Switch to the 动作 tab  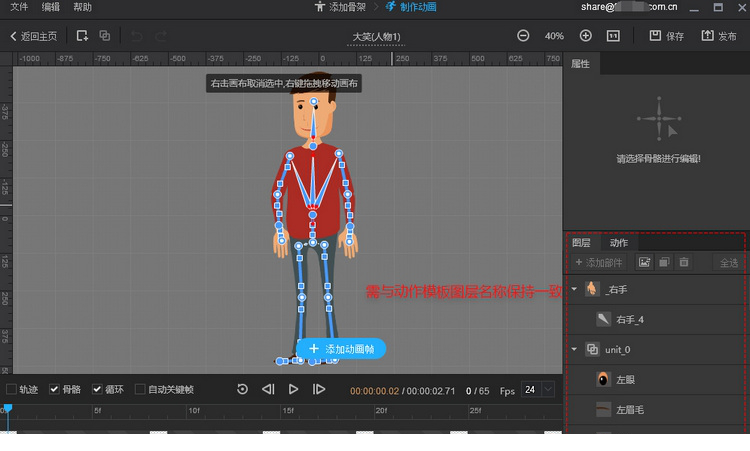pyautogui.click(x=619, y=242)
